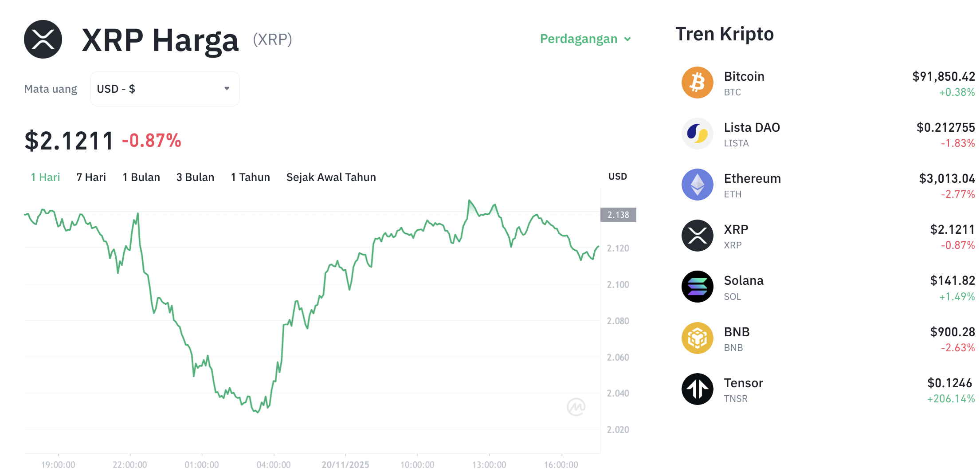The height and width of the screenshot is (472, 980).
Task: Toggle the 1 Bulan chart period
Action: (x=141, y=177)
